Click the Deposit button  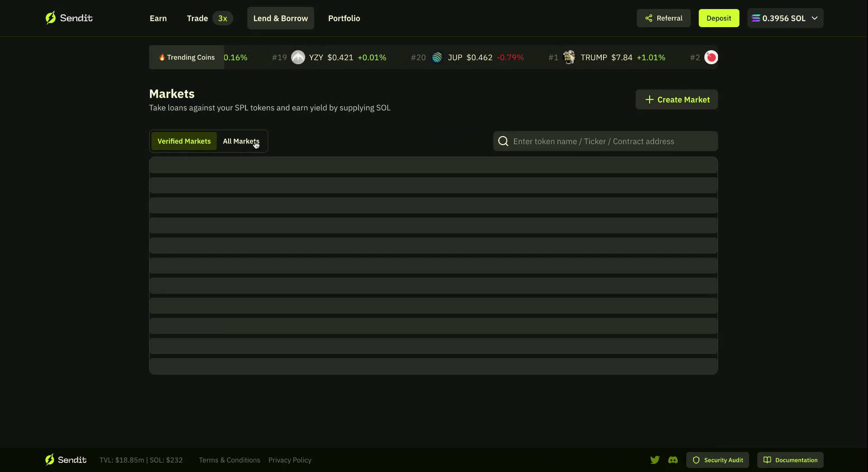tap(718, 18)
